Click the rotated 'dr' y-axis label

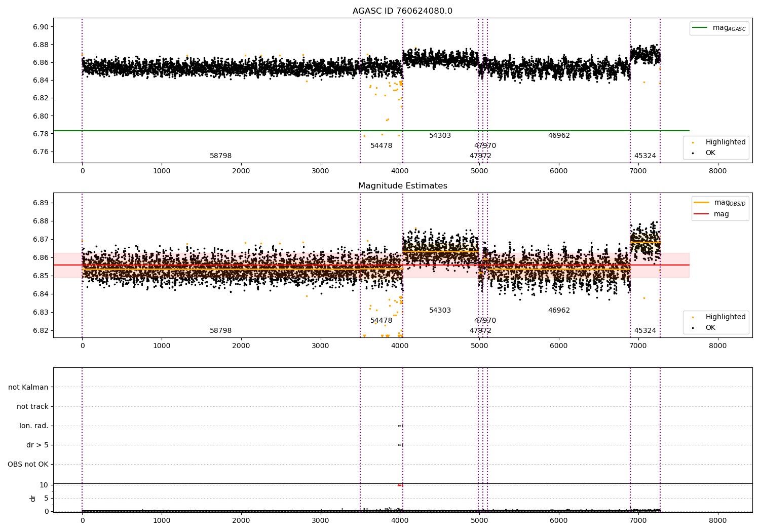[x=33, y=498]
